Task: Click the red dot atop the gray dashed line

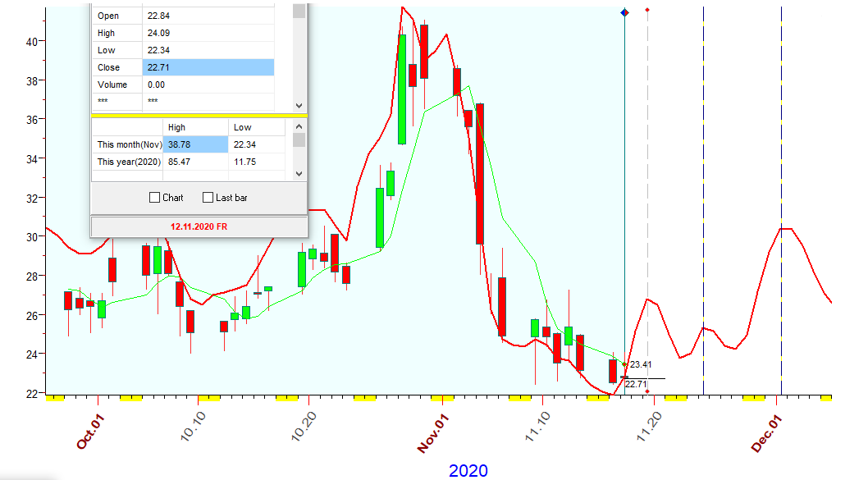Action: click(x=647, y=10)
